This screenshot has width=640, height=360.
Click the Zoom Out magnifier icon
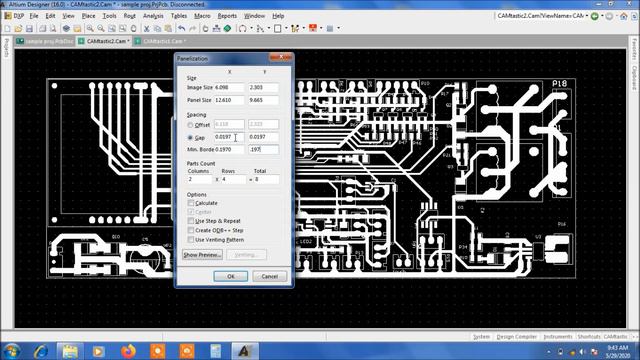[x=101, y=29]
